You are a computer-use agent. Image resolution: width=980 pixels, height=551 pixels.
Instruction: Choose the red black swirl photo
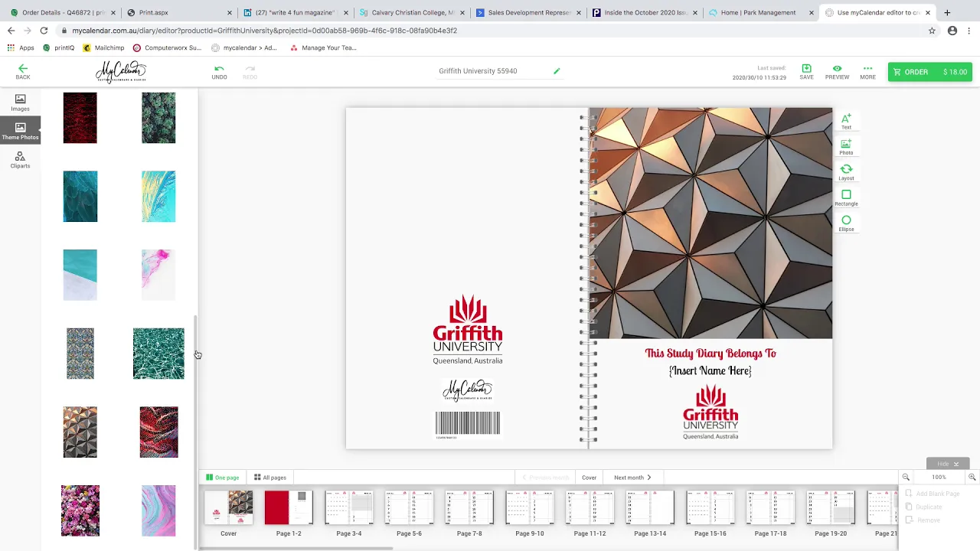[158, 432]
